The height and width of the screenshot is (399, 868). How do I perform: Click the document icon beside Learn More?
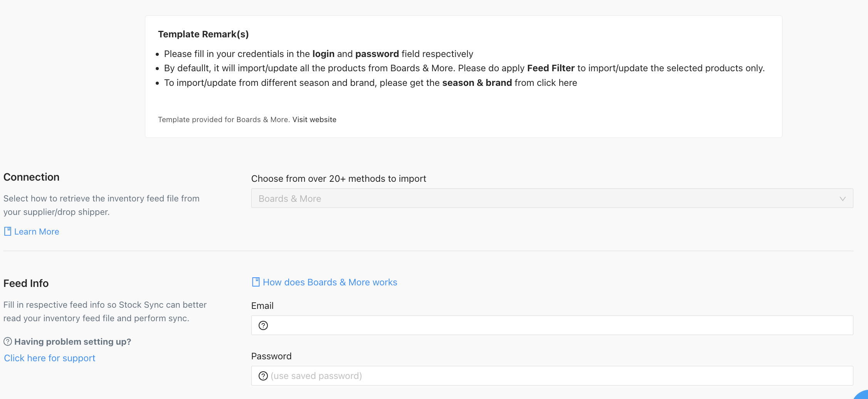click(x=8, y=231)
